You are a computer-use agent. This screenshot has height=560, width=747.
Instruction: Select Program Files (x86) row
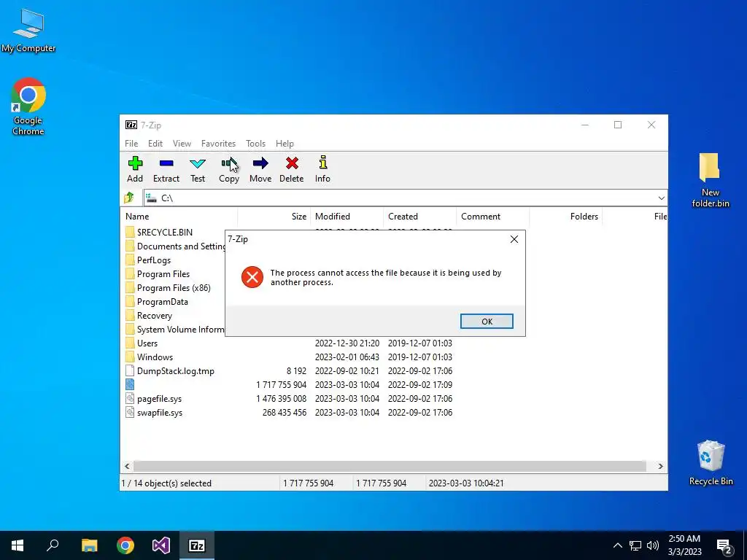click(x=174, y=287)
